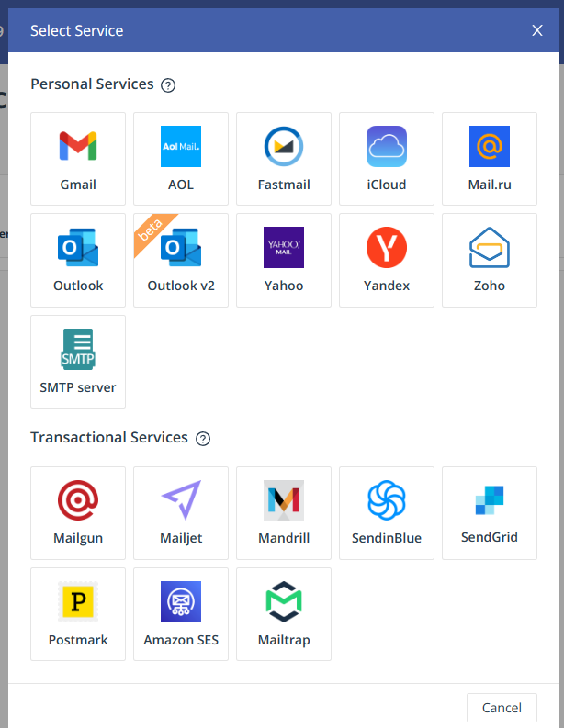Select the Outlook icon without beta ribbon
This screenshot has width=564, height=728.
78,247
